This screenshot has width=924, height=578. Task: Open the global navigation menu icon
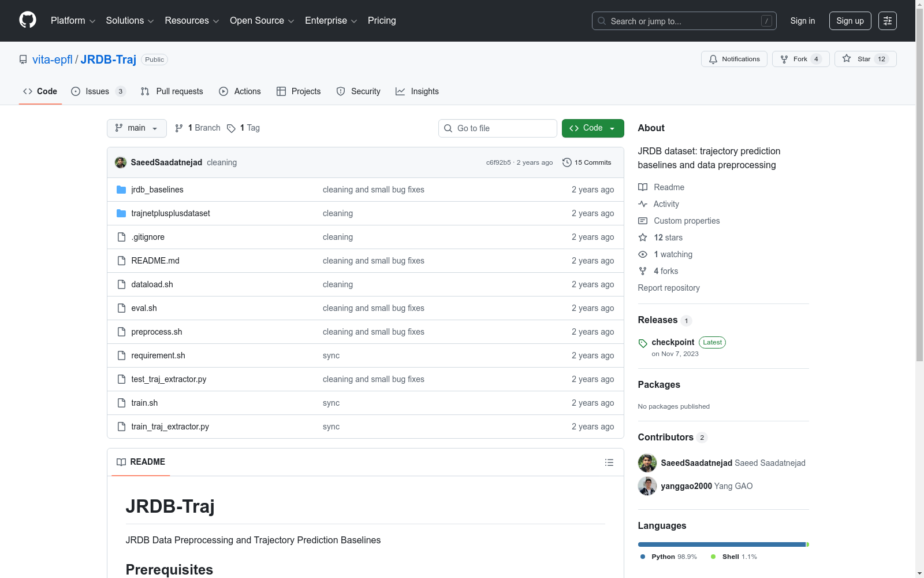pyautogui.click(x=888, y=21)
